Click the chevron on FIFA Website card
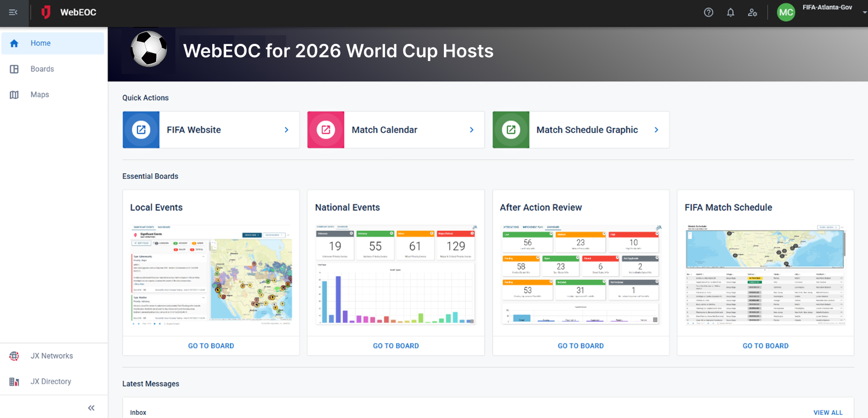This screenshot has height=418, width=868. [x=287, y=130]
